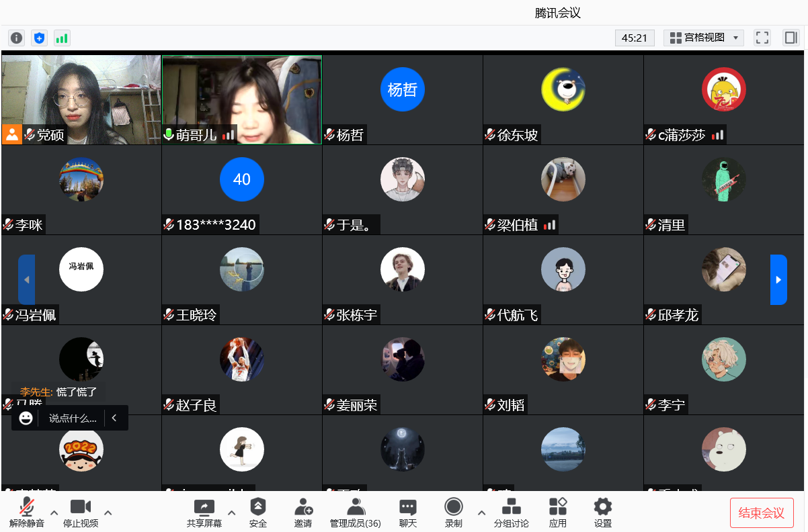808x532 pixels.
Task: Open the 聊天 chat panel
Action: (x=408, y=513)
